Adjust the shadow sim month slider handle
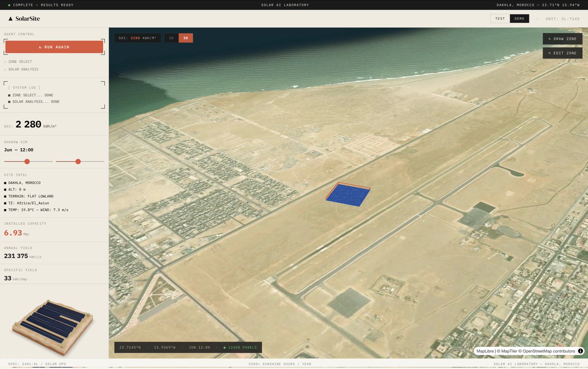 tap(27, 161)
